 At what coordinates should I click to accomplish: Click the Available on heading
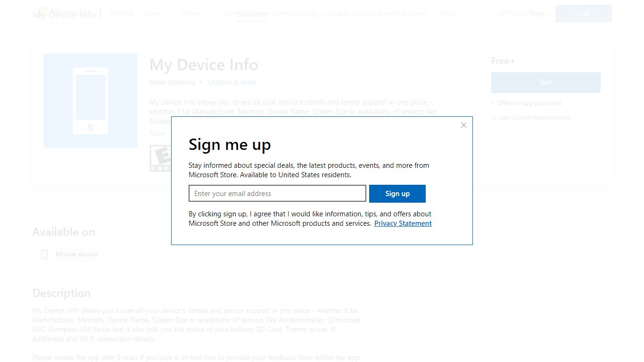tap(64, 232)
